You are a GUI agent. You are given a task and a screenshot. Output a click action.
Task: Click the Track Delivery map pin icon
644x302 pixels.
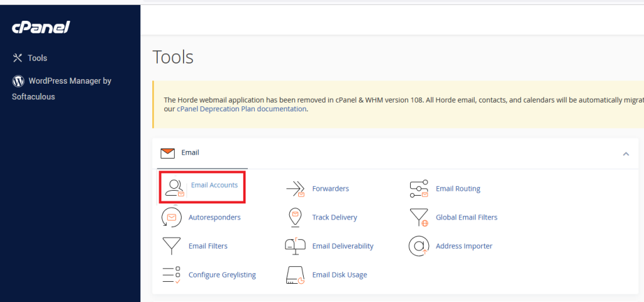(295, 217)
